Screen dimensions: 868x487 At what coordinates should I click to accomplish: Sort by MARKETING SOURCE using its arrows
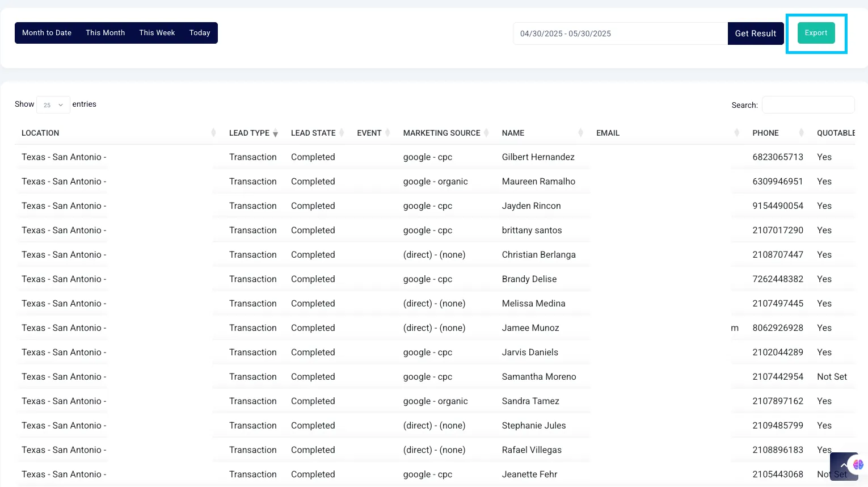coord(486,133)
